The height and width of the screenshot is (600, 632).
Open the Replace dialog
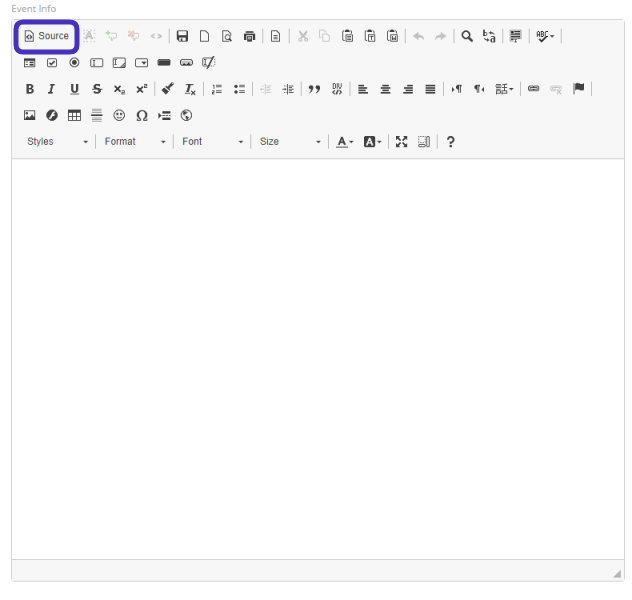tap(489, 36)
